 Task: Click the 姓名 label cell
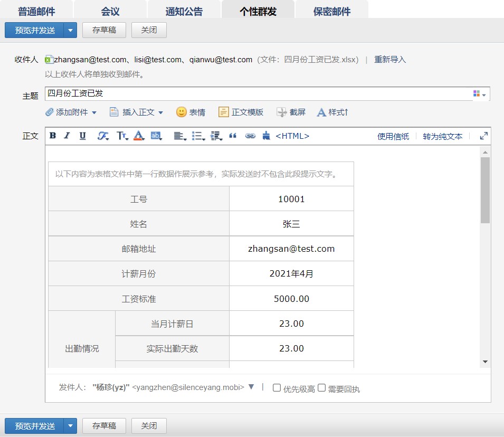(139, 224)
